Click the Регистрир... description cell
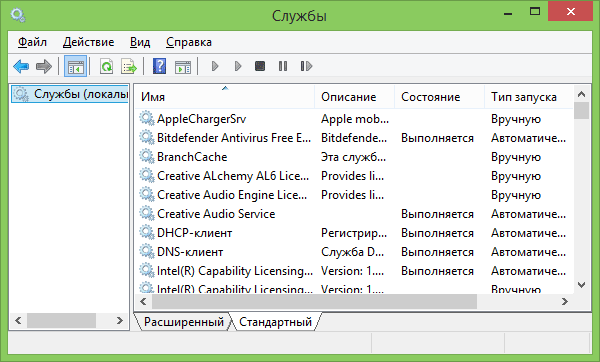Image resolution: width=600 pixels, height=362 pixels. (354, 233)
